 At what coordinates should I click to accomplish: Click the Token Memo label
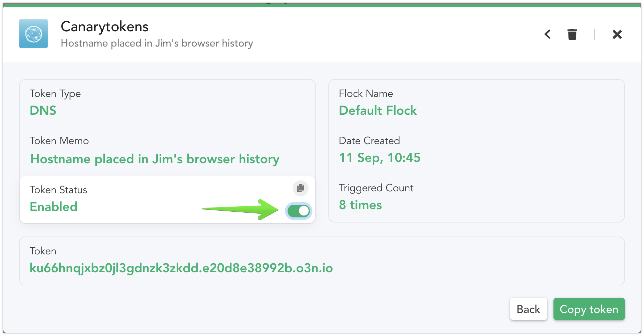59,141
